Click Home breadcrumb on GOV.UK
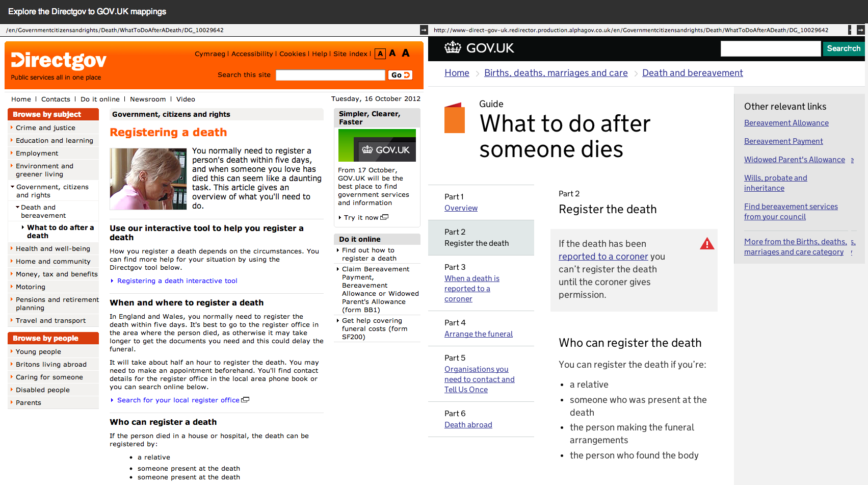The image size is (868, 485). (457, 73)
